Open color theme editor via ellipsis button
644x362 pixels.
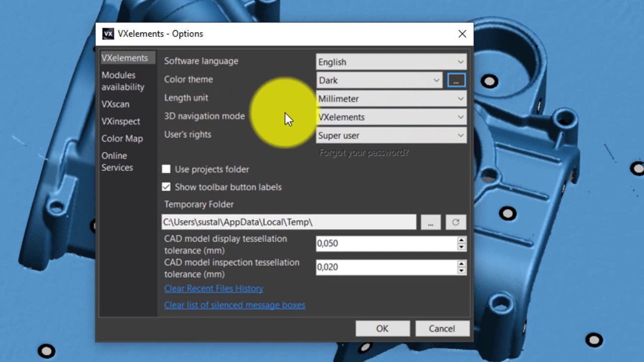[x=456, y=80]
